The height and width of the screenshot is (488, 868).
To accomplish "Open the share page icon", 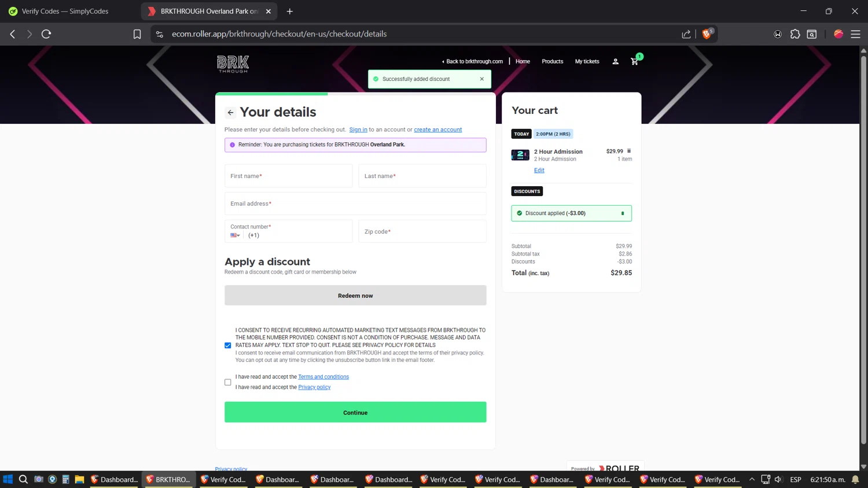I will tap(686, 34).
